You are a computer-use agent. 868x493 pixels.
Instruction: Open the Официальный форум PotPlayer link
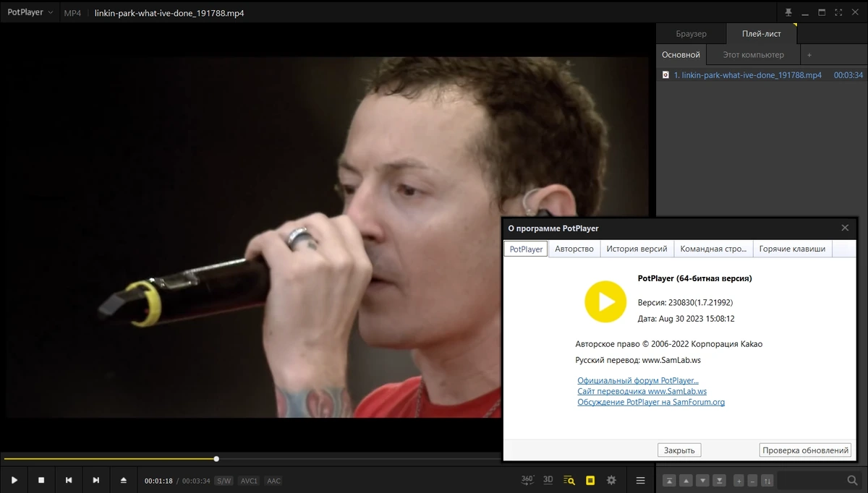coord(638,380)
